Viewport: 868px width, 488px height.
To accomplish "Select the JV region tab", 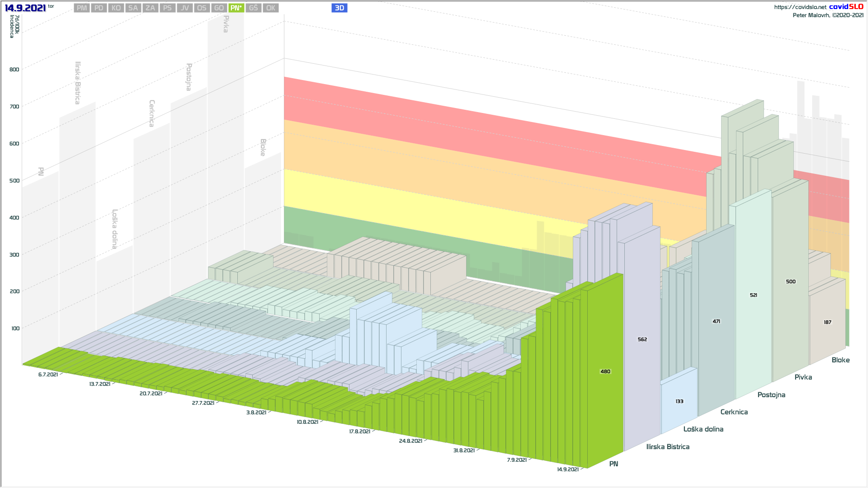I will (x=184, y=8).
